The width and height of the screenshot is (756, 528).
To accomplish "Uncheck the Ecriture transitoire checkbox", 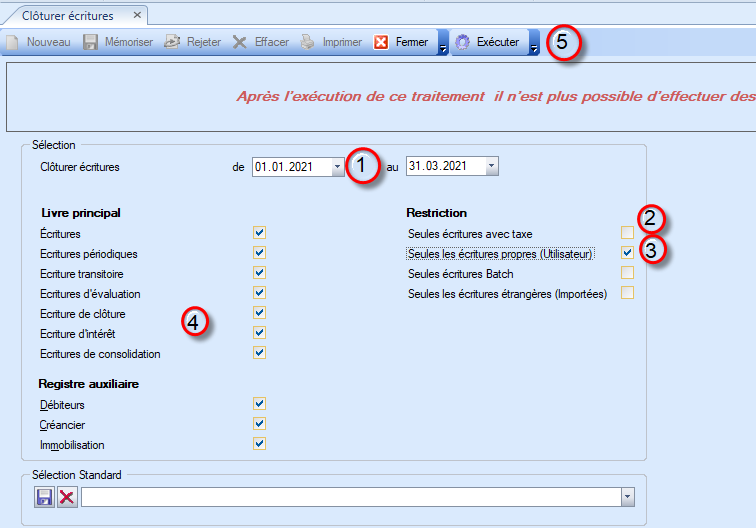I will [x=259, y=273].
